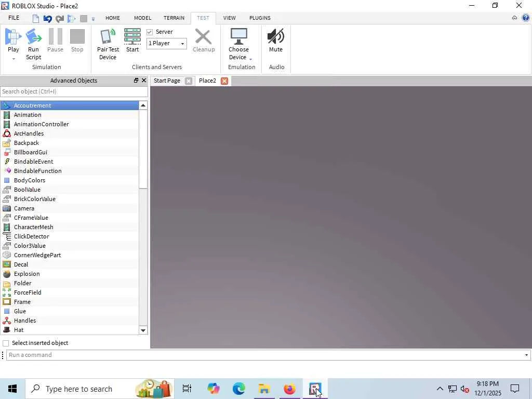Open the FILE menu
Screen dimensions: 532x399
coord(14,18)
